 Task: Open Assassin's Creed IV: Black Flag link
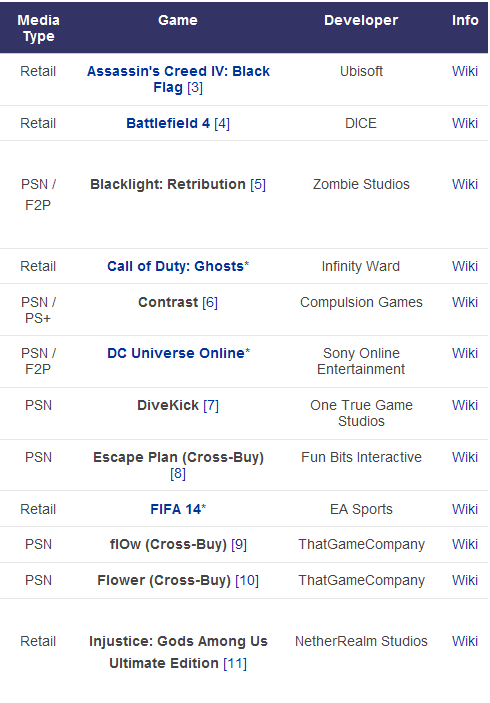178,79
